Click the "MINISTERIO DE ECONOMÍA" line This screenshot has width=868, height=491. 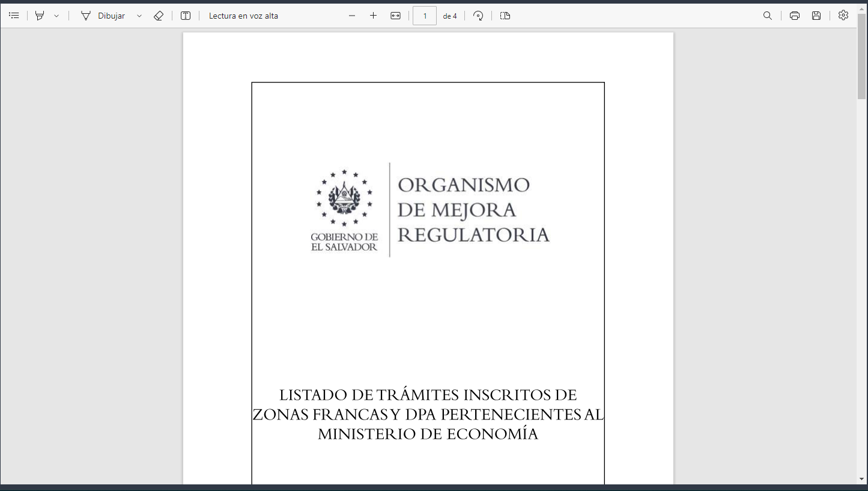(x=428, y=433)
